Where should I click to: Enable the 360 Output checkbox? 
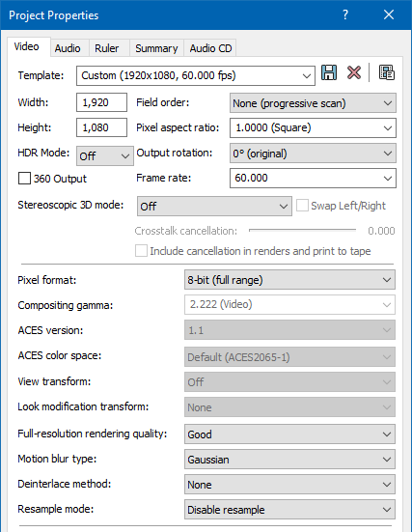click(24, 178)
